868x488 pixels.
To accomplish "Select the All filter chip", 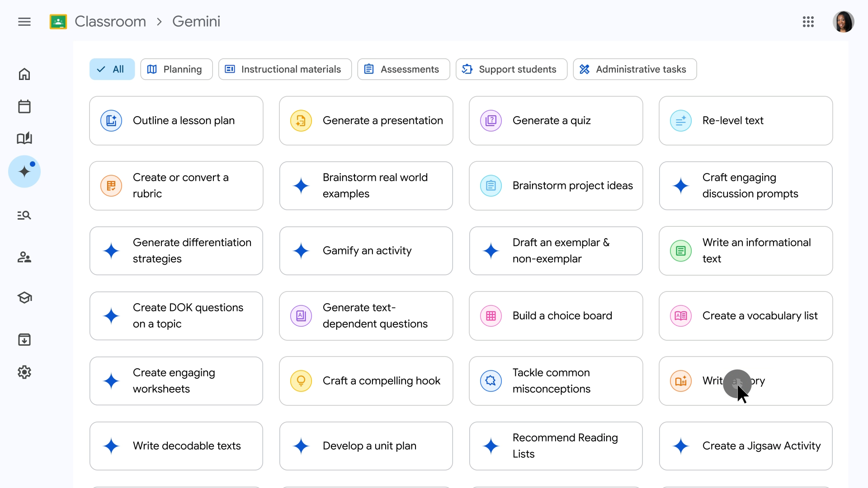I will [112, 69].
